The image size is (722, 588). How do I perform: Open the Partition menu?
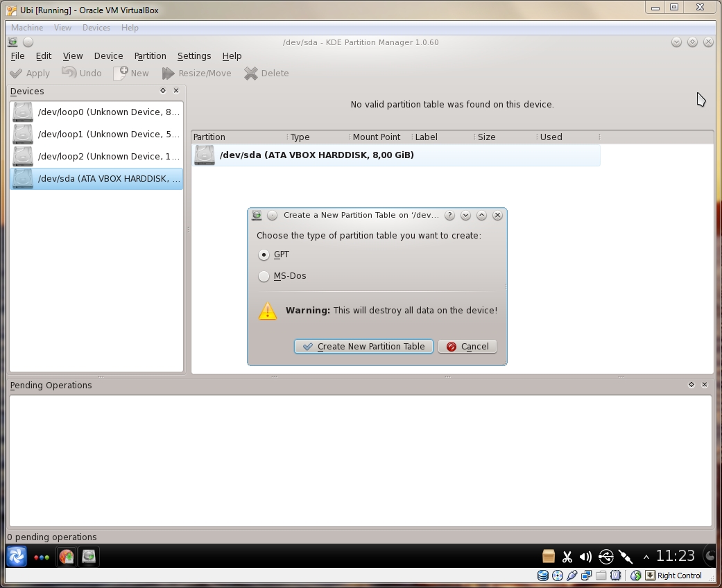click(150, 55)
